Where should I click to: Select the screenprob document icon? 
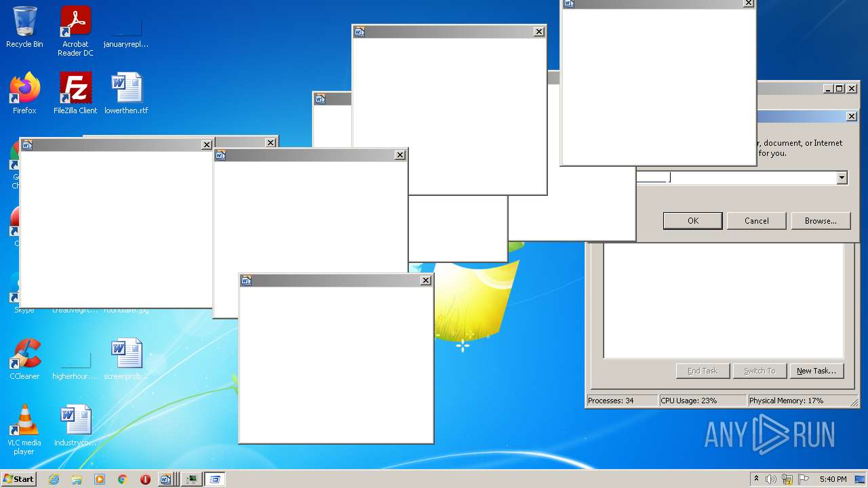pyautogui.click(x=126, y=359)
